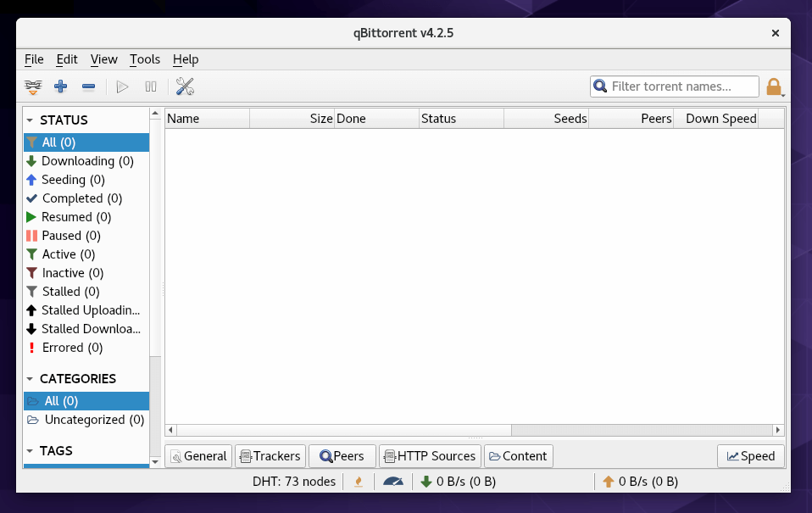
Task: Select the Uncategorized category
Action: (94, 420)
